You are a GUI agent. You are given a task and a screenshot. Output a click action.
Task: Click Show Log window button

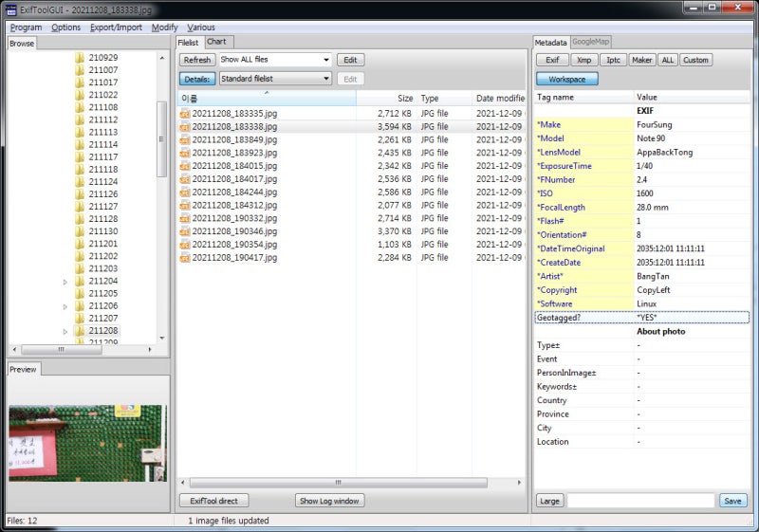329,501
